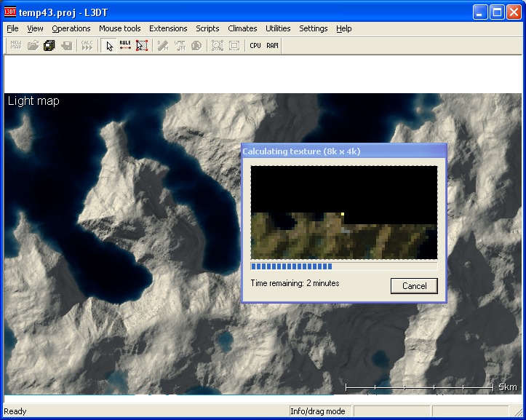Click the save all maps icon

click(49, 45)
